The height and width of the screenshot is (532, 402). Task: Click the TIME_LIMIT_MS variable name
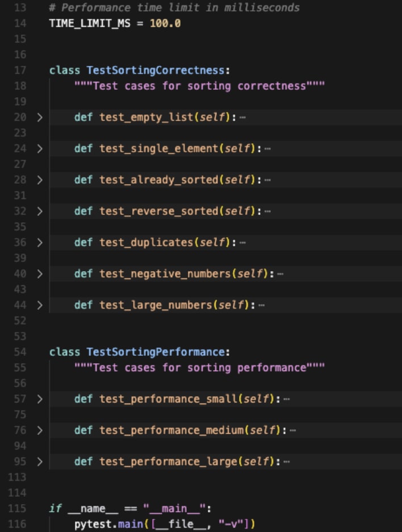click(x=90, y=24)
